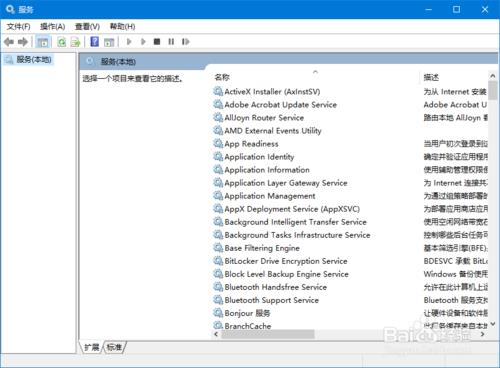Screen dimensions: 500x368
Task: Click the services app icon in title bar
Action: (x=10, y=9)
